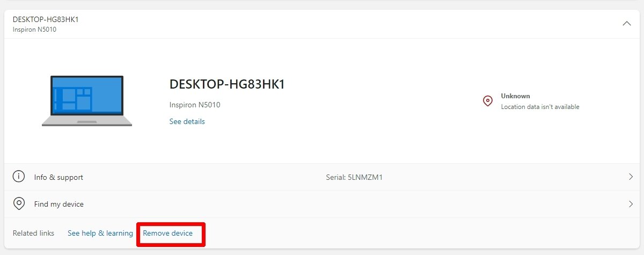
Task: Click the large DESKTOP-HG83HK1 heading
Action: pyautogui.click(x=227, y=84)
